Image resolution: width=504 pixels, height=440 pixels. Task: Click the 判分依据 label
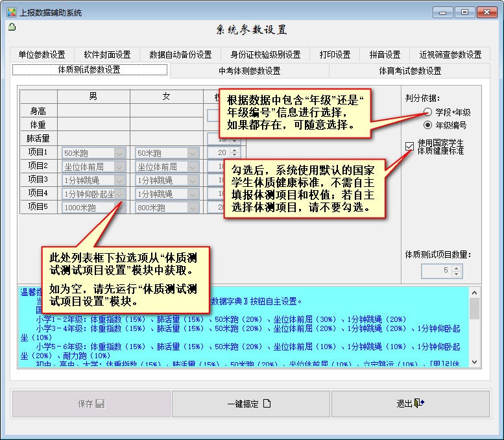click(x=422, y=98)
